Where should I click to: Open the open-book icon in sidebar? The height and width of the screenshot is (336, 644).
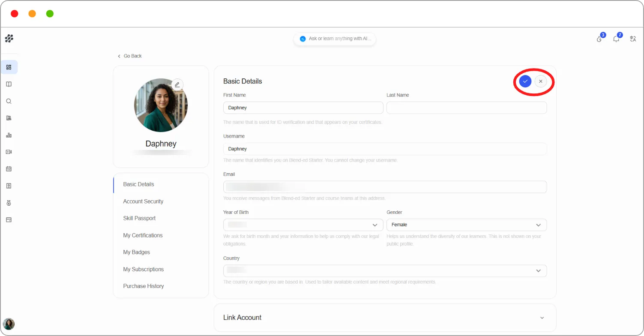point(9,84)
